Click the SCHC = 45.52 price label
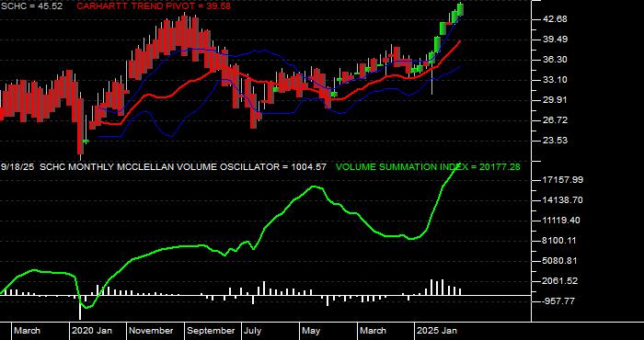Viewport: 644px width, 340px height. tap(31, 6)
